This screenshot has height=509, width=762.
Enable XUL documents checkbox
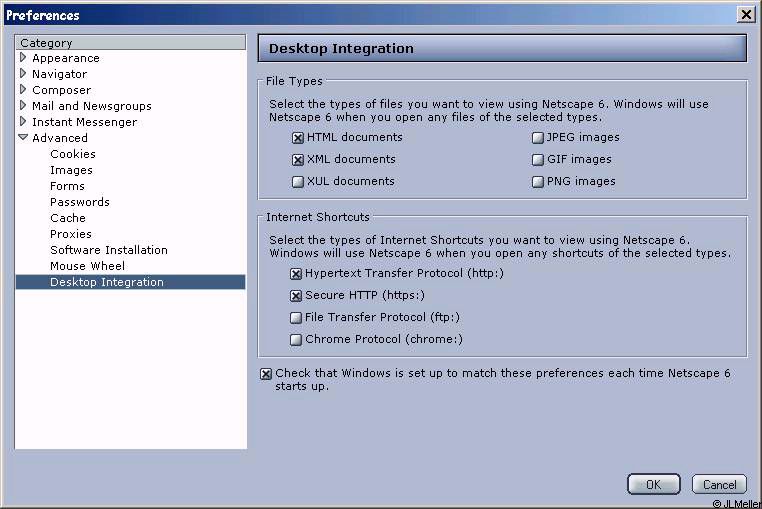click(298, 182)
